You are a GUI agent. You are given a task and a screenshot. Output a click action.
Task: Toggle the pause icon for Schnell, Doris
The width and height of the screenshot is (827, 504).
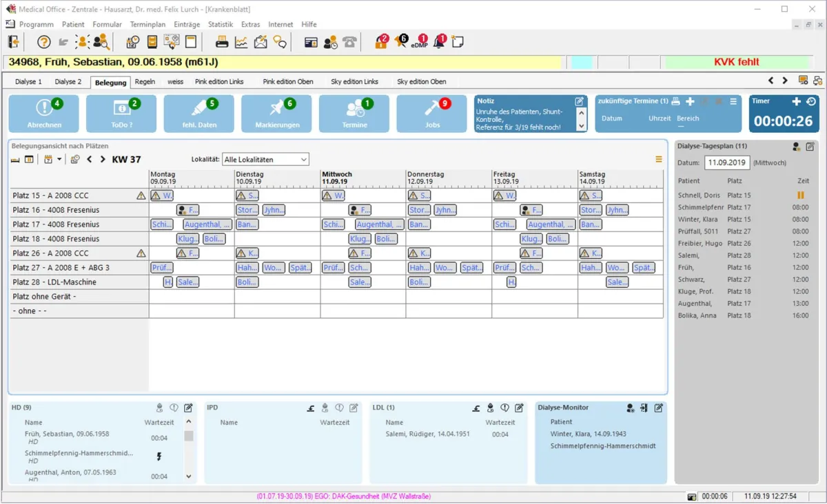tap(800, 196)
